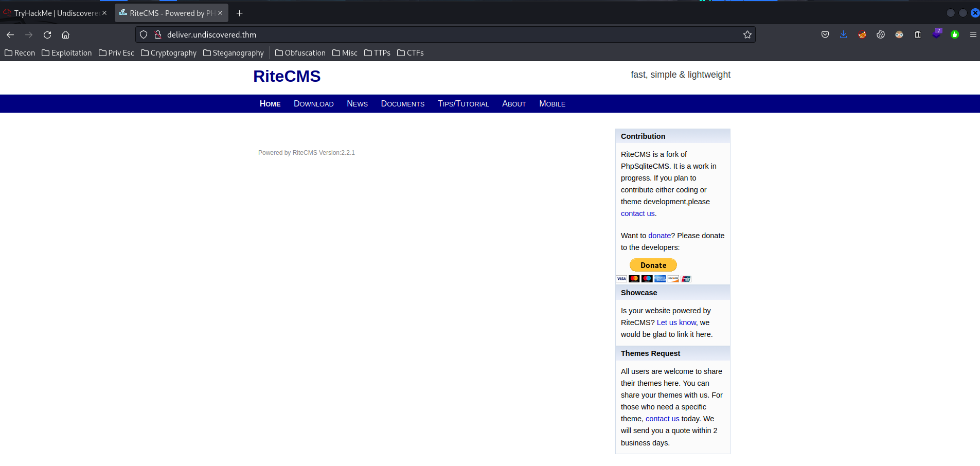Open the CTFs bookmarks folder

(411, 53)
